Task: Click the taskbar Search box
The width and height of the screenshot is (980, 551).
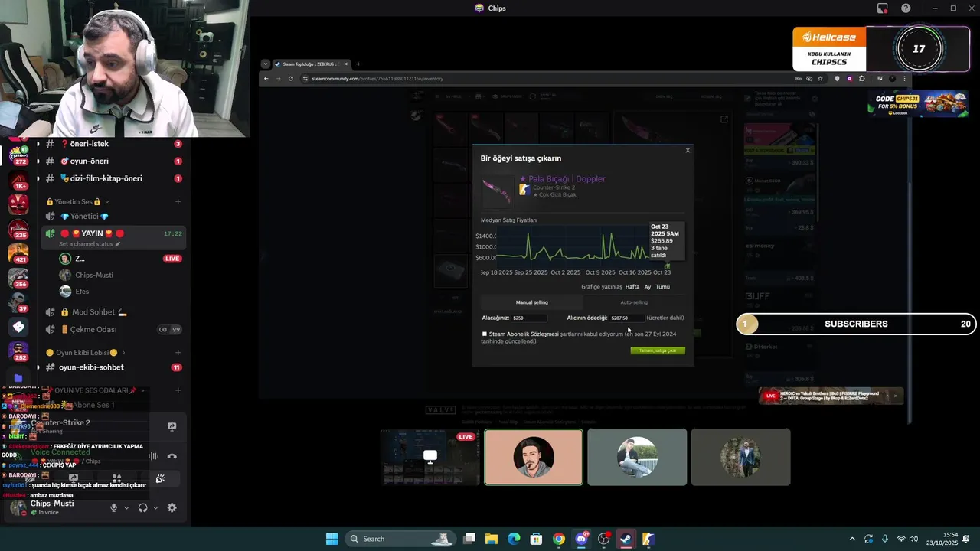Action: 400,539
